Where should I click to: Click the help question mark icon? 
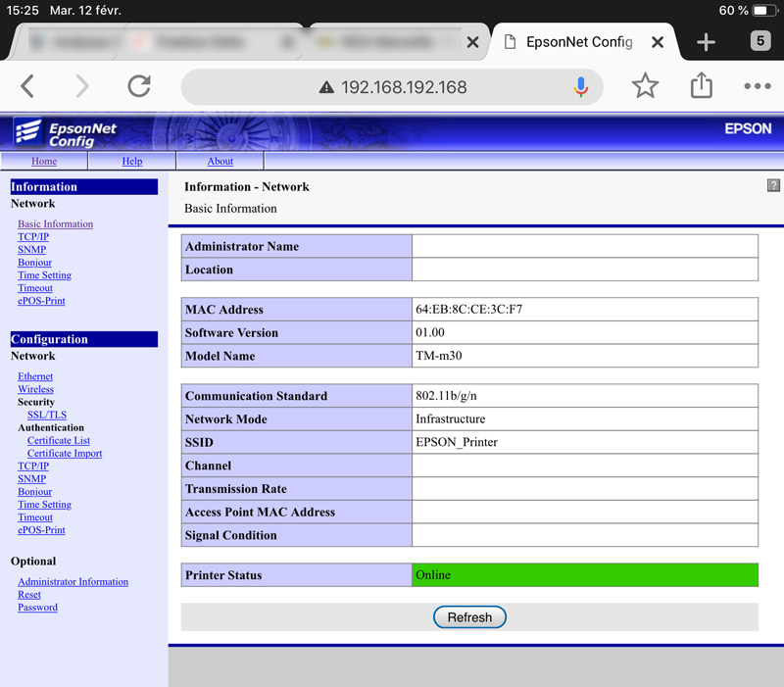click(773, 185)
